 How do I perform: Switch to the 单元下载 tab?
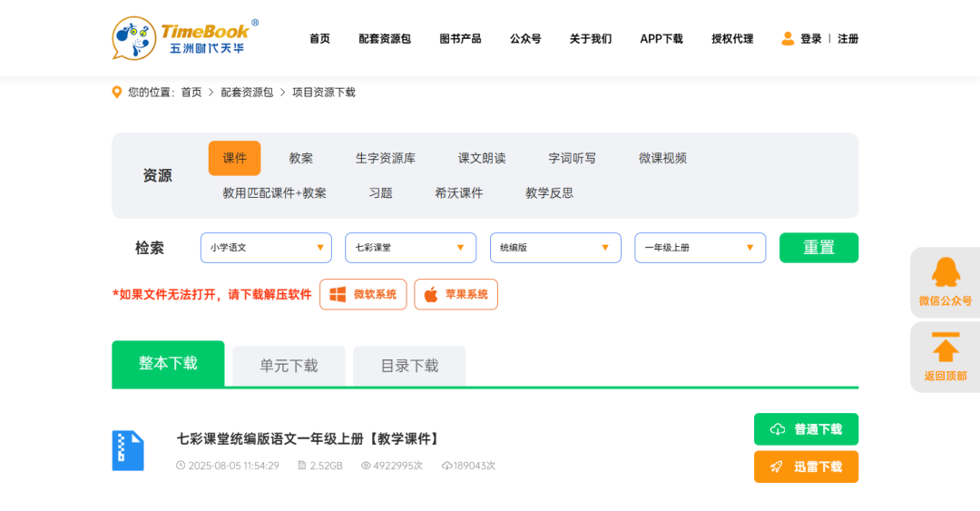click(289, 366)
